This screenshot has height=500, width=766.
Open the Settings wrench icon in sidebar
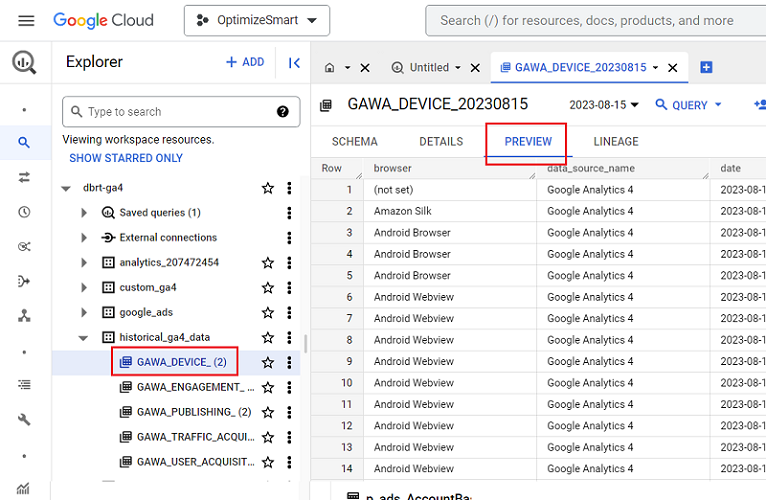pos(24,419)
